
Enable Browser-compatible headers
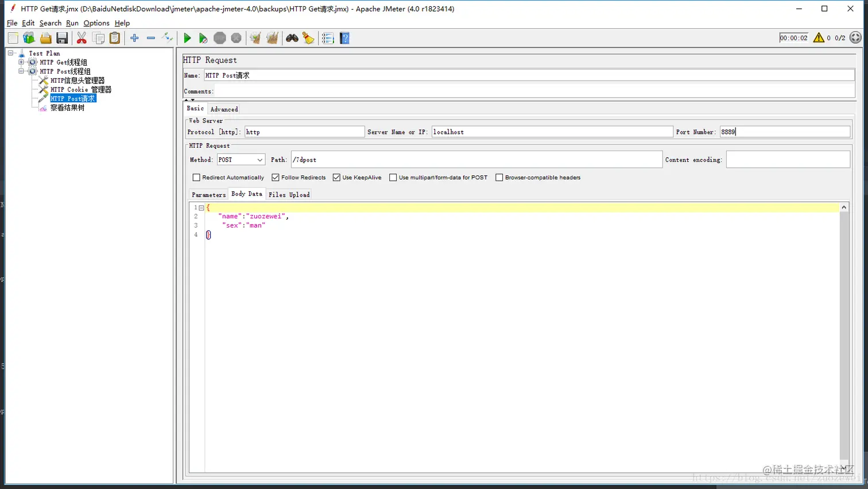pyautogui.click(x=499, y=178)
